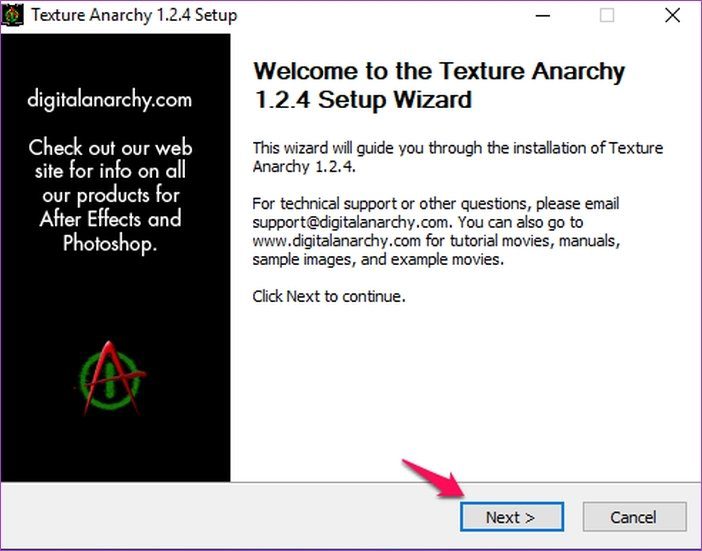Screen dimensions: 702x551
Task: Click the disabled maximize window icon
Action: (x=607, y=16)
